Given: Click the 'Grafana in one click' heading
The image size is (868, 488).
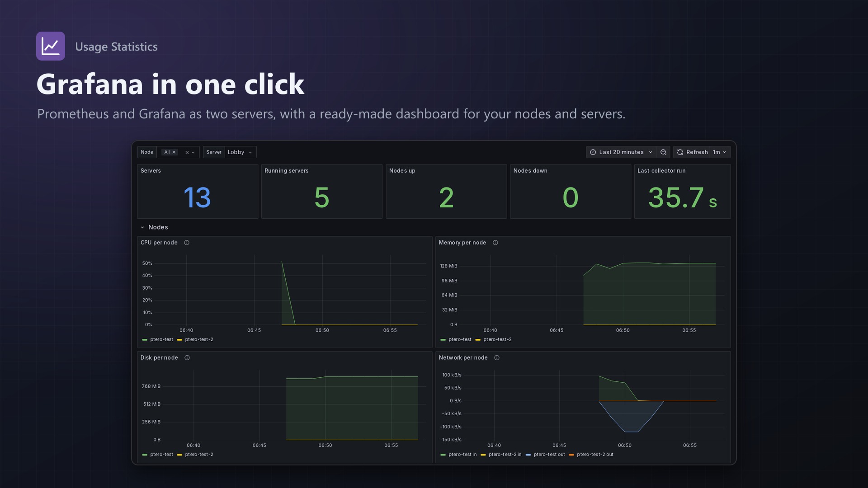Looking at the screenshot, I should click(x=170, y=84).
